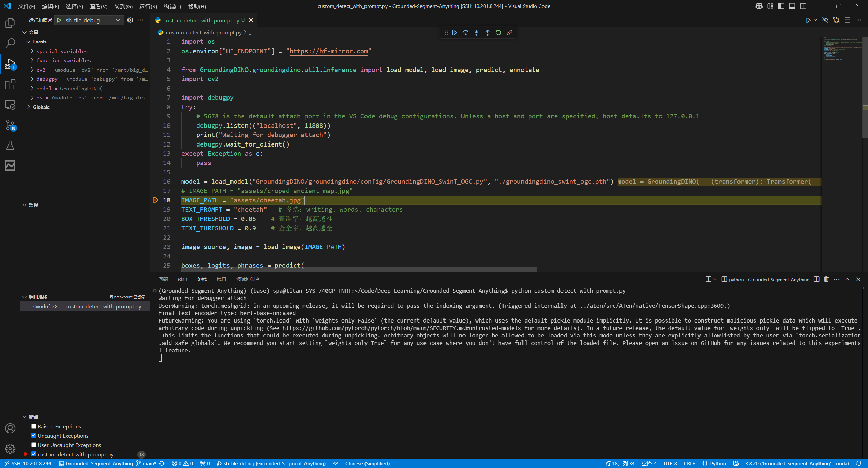Open 终端(T) menu
Viewport: 868px width, 468px height.
click(x=172, y=6)
